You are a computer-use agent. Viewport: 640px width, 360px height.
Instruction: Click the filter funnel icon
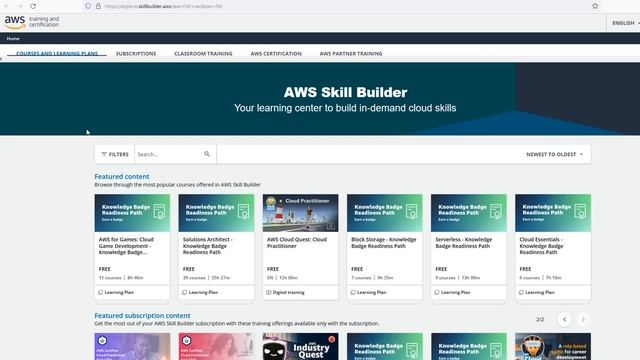click(104, 154)
